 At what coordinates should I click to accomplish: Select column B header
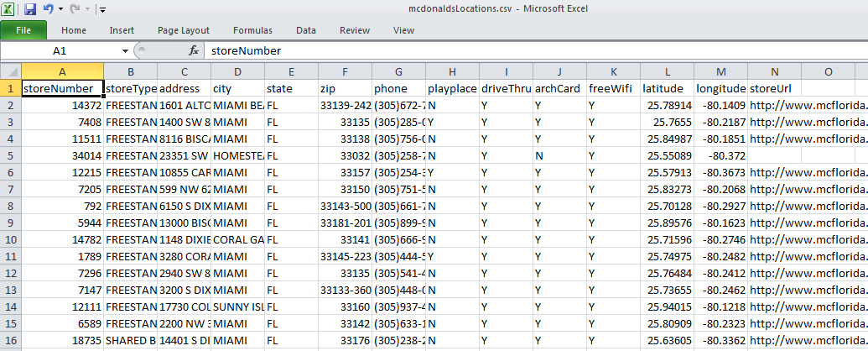[x=131, y=71]
